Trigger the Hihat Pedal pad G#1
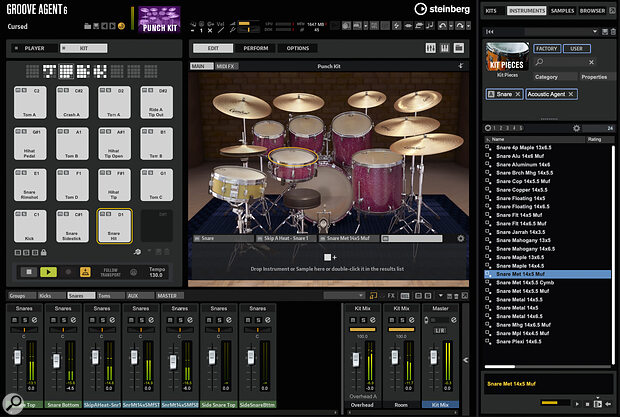Screen dimensions: 620x417 [x=30, y=143]
